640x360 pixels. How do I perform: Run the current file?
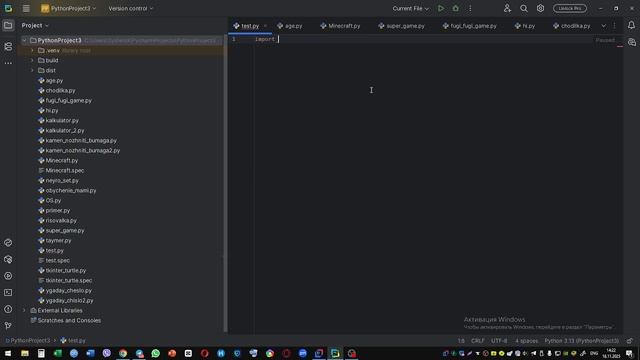(x=441, y=8)
